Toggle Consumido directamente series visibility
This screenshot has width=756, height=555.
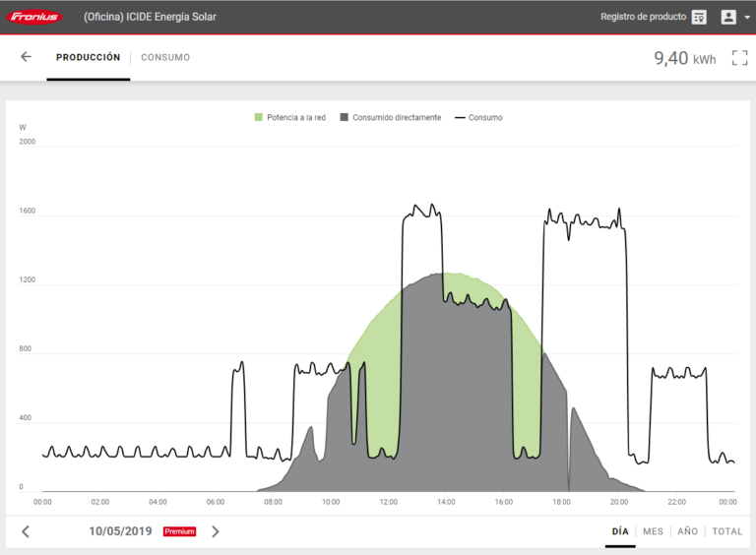click(390, 117)
